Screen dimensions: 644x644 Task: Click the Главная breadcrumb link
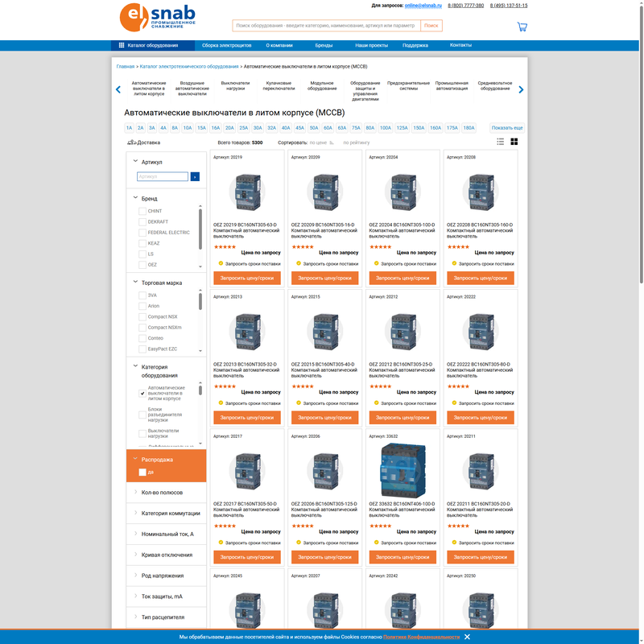(126, 67)
